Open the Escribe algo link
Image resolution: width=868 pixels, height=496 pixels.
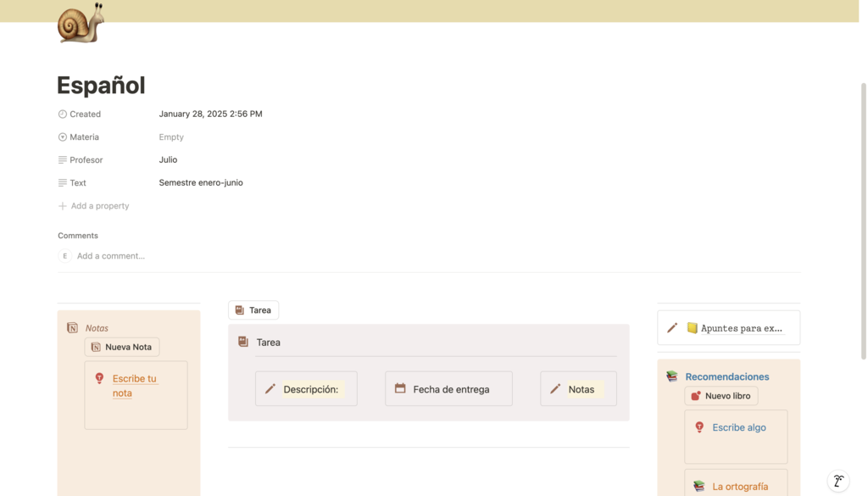739,427
